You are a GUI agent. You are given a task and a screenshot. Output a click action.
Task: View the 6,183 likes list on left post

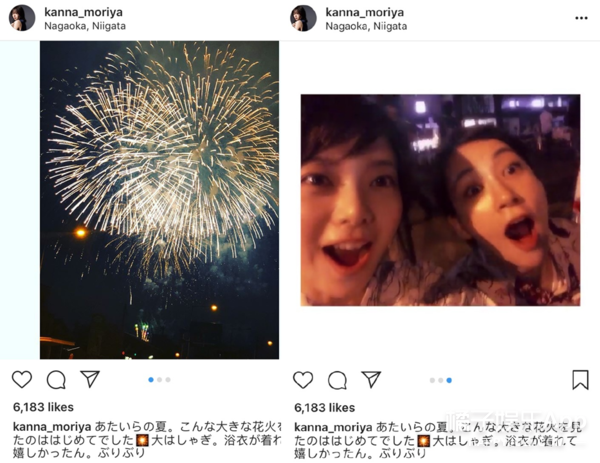43,407
